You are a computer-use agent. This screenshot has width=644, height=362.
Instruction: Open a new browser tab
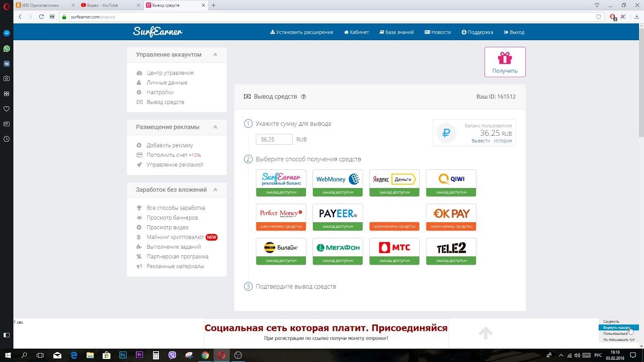[213, 5]
